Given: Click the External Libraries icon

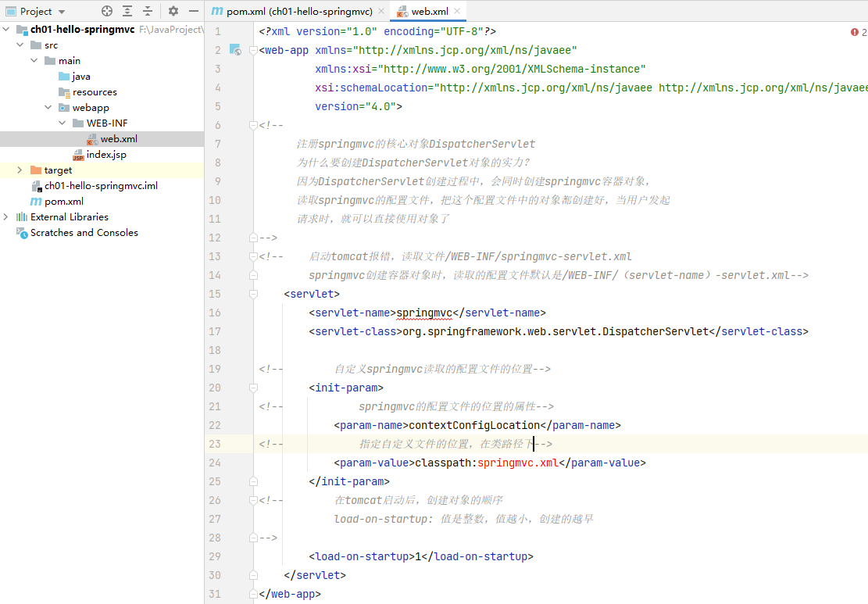Looking at the screenshot, I should (x=22, y=217).
